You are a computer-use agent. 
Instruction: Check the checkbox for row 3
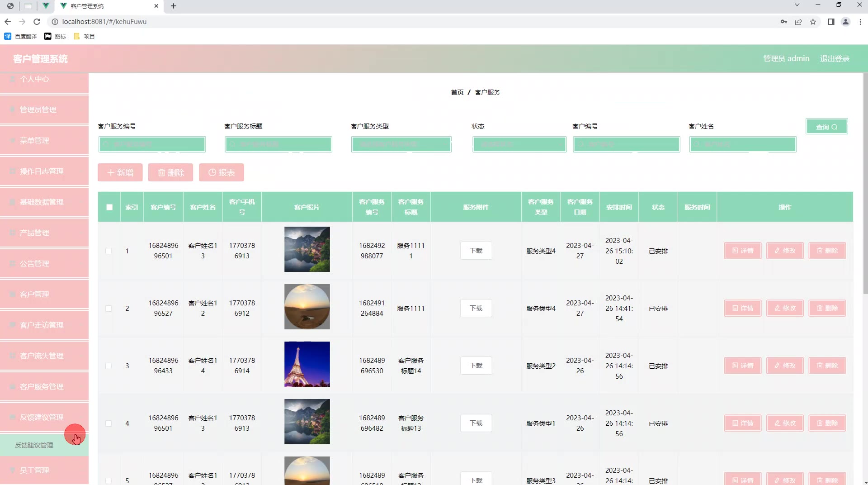tap(108, 366)
